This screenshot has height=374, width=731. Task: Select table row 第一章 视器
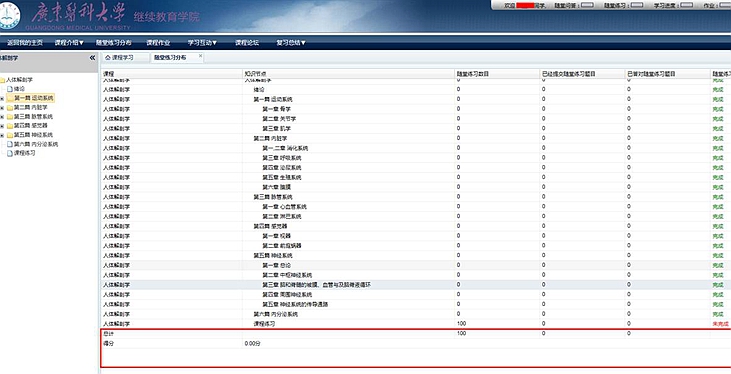tap(416, 236)
